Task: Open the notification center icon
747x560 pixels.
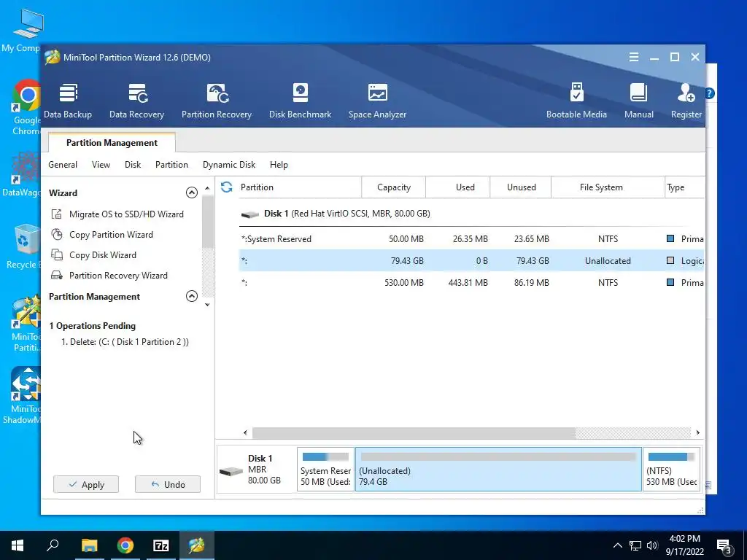Action: pyautogui.click(x=724, y=545)
